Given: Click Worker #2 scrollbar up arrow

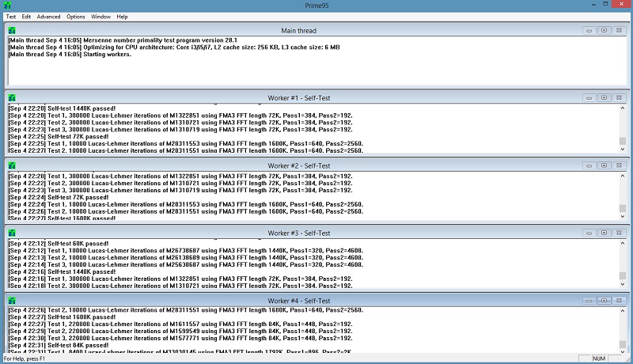Looking at the screenshot, I should [x=623, y=176].
